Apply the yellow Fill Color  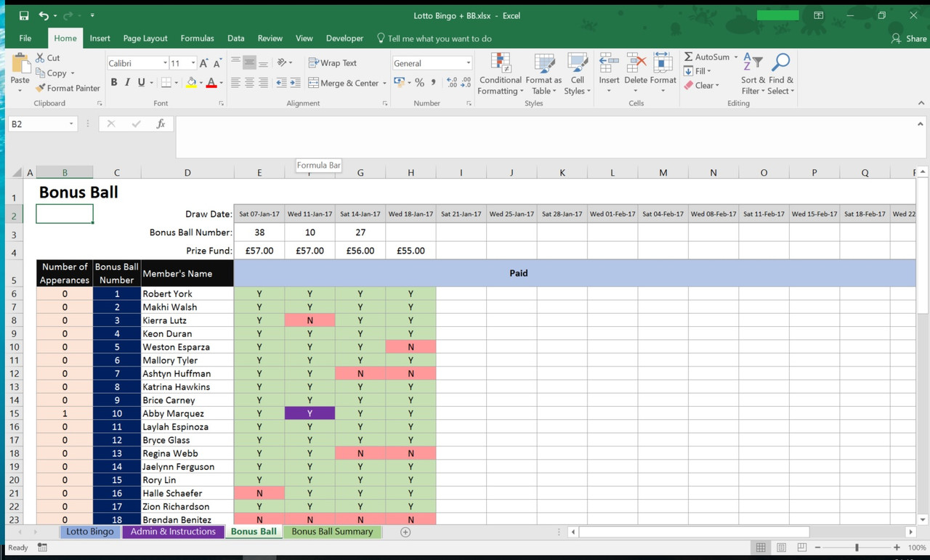click(x=191, y=83)
